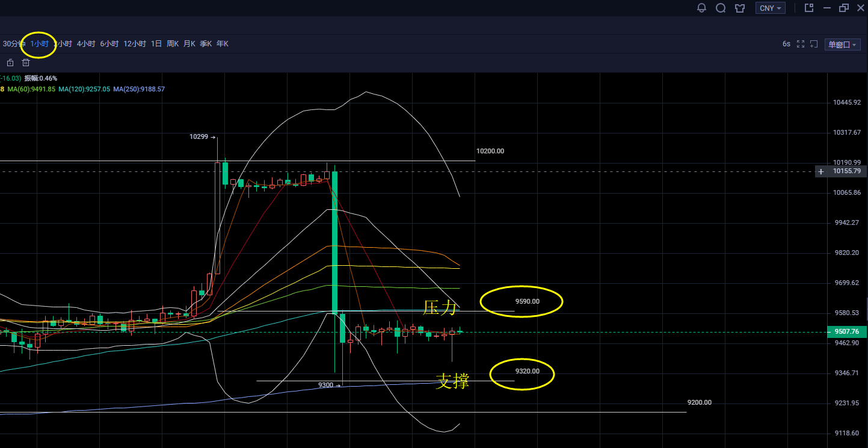Image resolution: width=868 pixels, height=448 pixels.
Task: Select the 压力 resistance annotation text
Action: 440,308
